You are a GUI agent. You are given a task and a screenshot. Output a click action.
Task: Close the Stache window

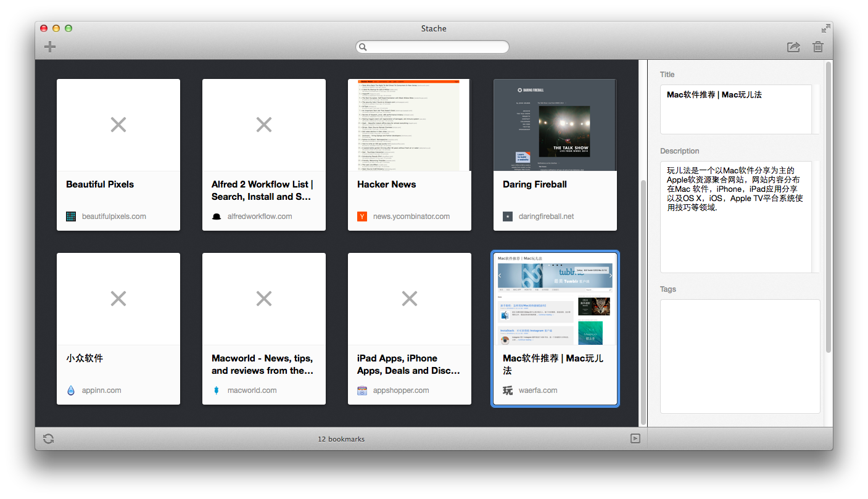44,28
